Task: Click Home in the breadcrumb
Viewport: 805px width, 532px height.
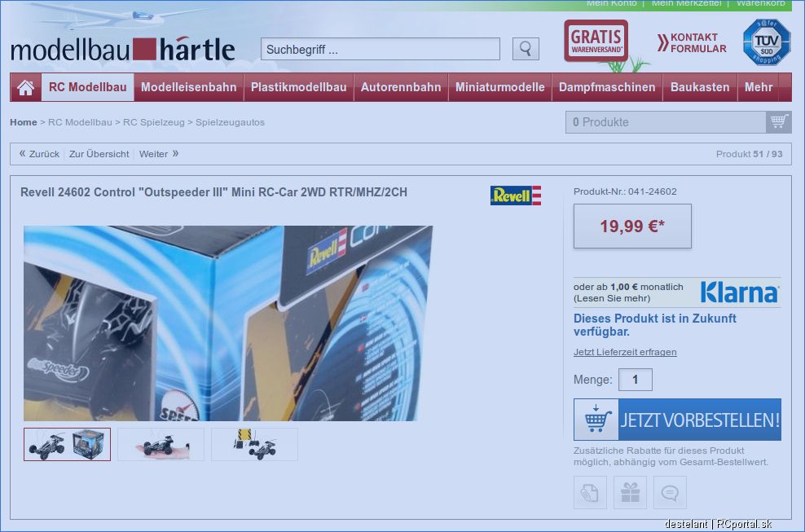Action: (x=24, y=122)
